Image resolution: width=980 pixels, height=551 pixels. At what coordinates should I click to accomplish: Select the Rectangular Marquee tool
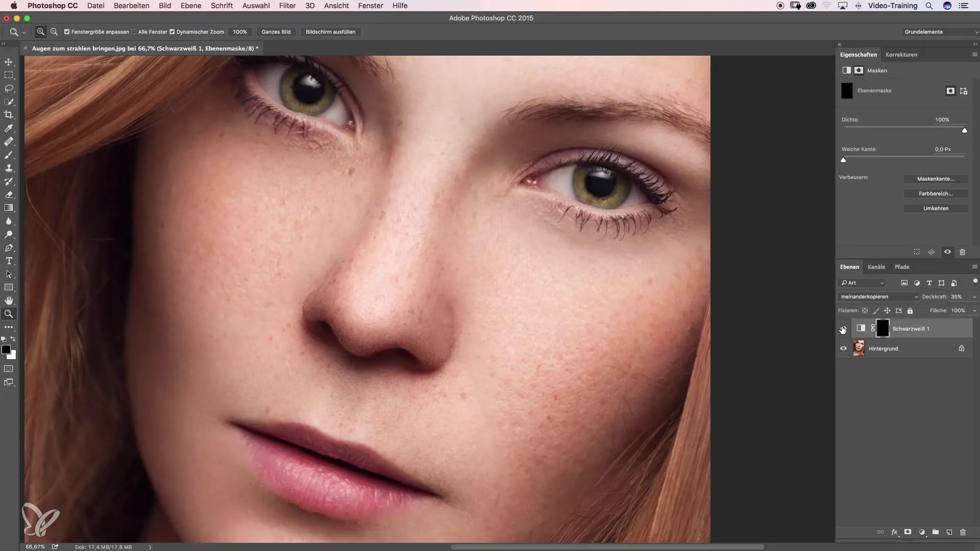(x=9, y=75)
